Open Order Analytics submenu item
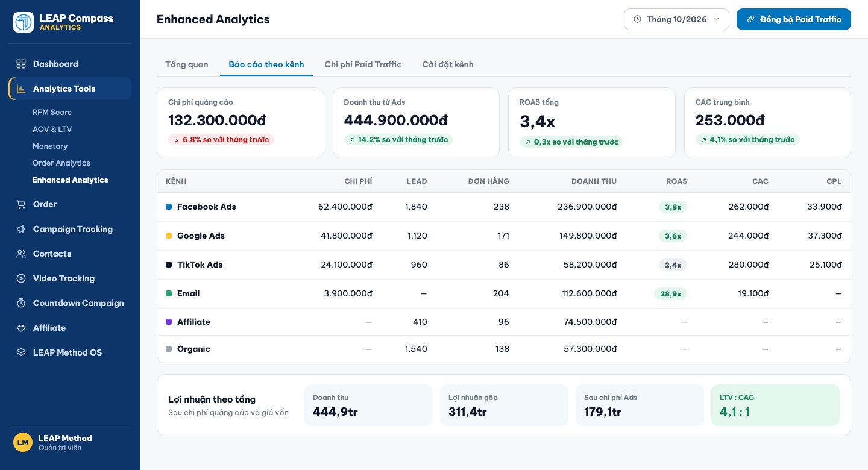Screen dimensions: 868x470 point(61,163)
